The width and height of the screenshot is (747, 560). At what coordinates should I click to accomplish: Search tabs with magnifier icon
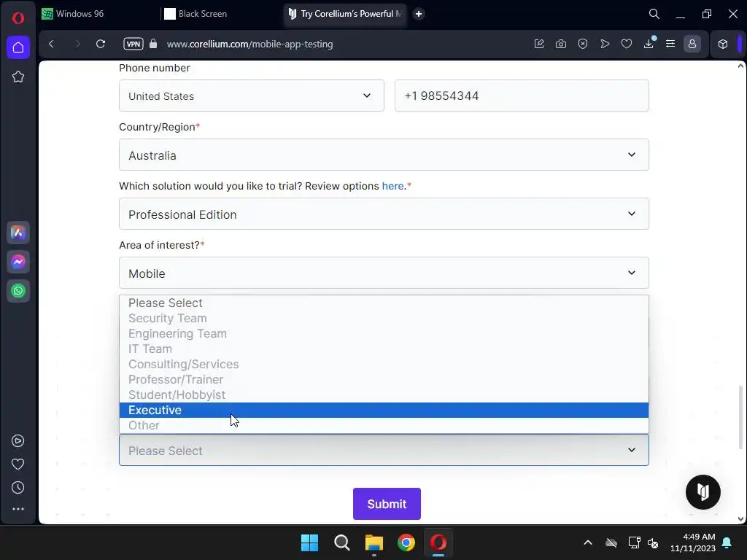[x=654, y=14]
